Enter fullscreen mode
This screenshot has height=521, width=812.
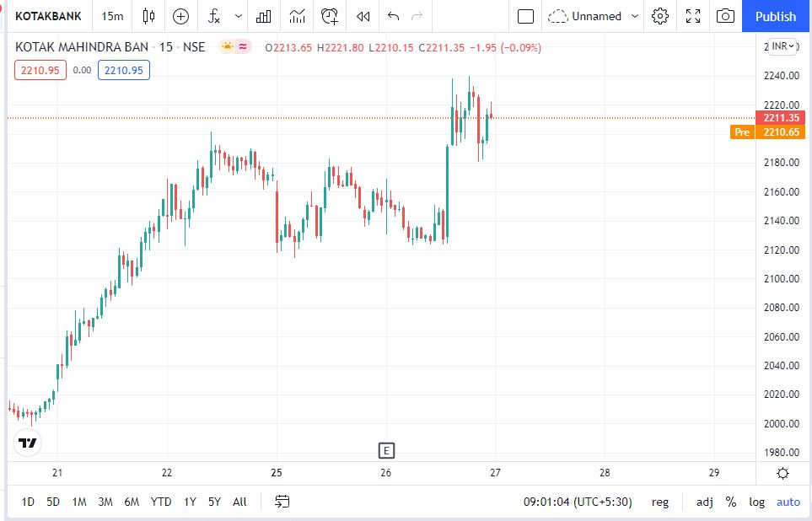[x=693, y=16]
